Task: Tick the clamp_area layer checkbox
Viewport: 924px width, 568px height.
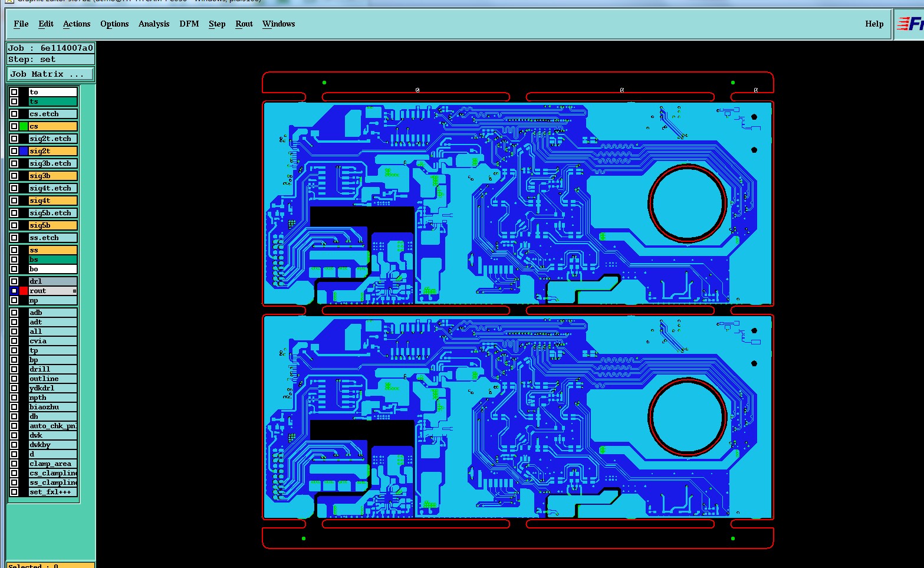Action: (x=14, y=464)
